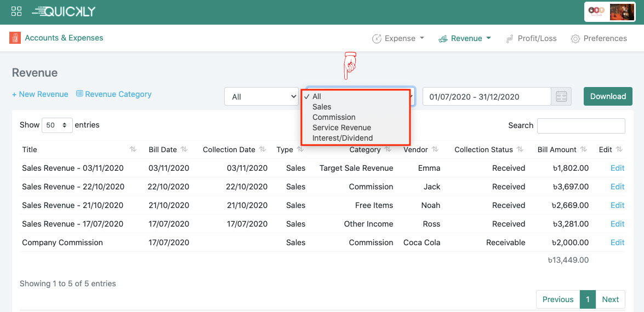
Task: Expand the Expense dropdown menu
Action: pos(398,38)
